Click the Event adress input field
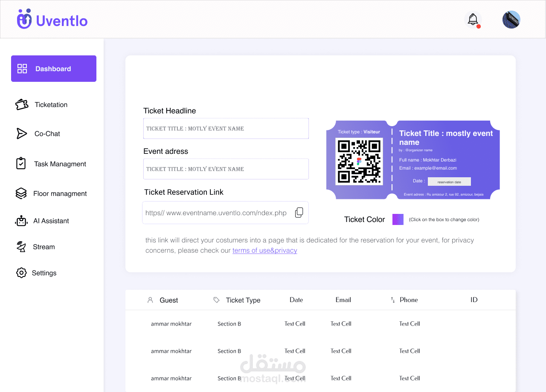The width and height of the screenshot is (546, 392). [x=226, y=169]
